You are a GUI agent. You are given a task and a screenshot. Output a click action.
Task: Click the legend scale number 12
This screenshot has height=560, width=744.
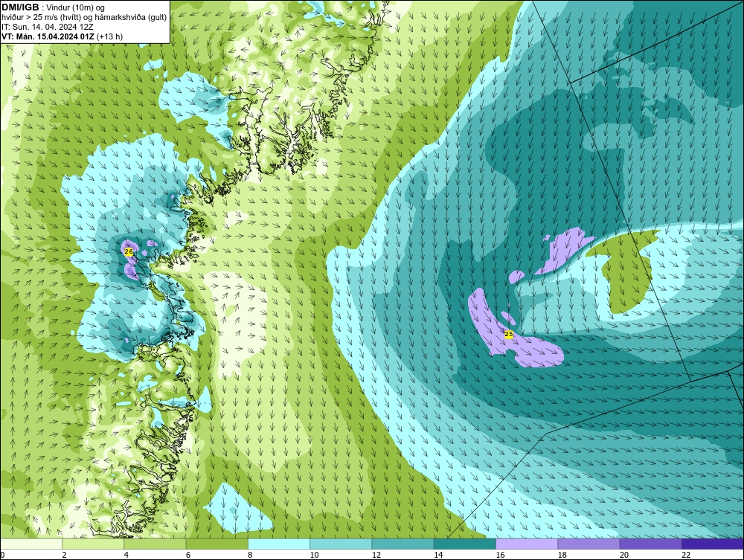pos(376,556)
